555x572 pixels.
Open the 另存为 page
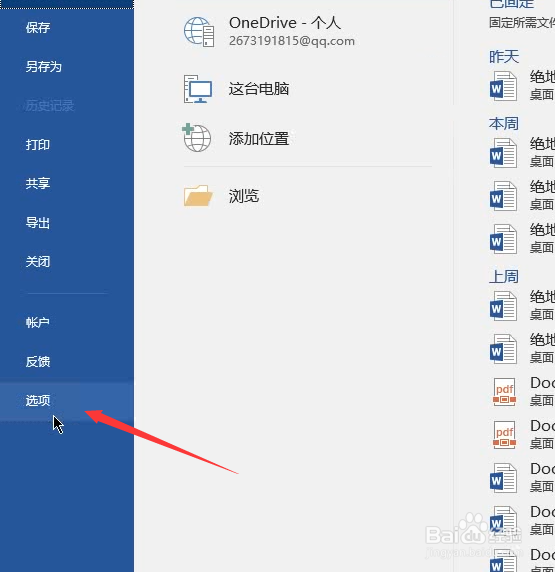click(43, 67)
